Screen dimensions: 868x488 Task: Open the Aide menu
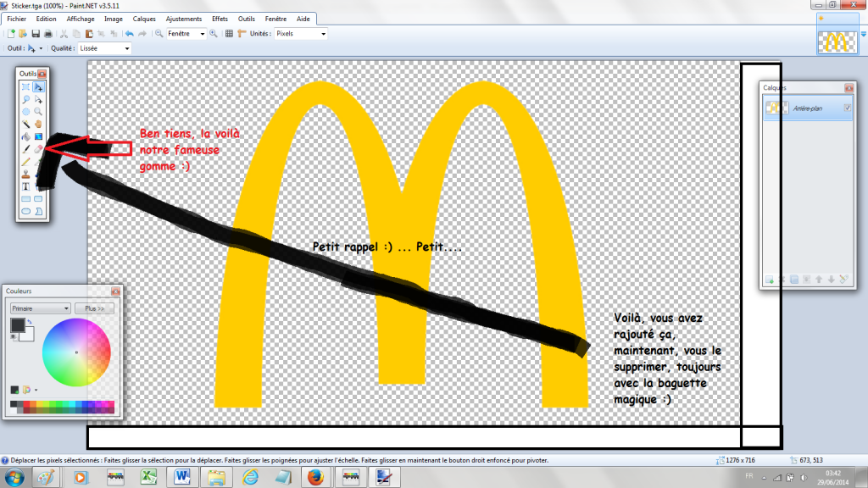click(303, 19)
